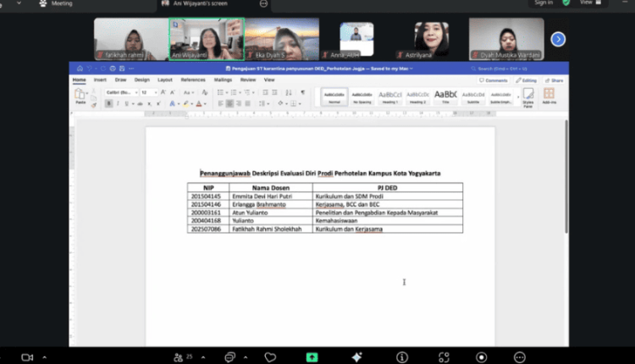
Task: Click the Save icon in Word title bar
Action: (122, 69)
